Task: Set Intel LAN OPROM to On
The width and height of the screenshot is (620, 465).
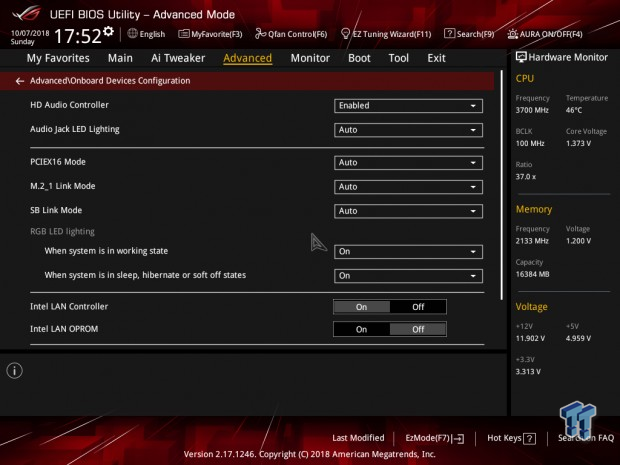Action: pyautogui.click(x=361, y=329)
